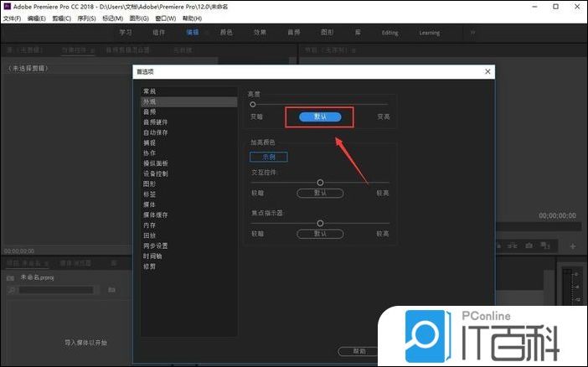This screenshot has height=367, width=588.
Task: Switch to the 组件 workspace tab
Action: click(x=158, y=33)
